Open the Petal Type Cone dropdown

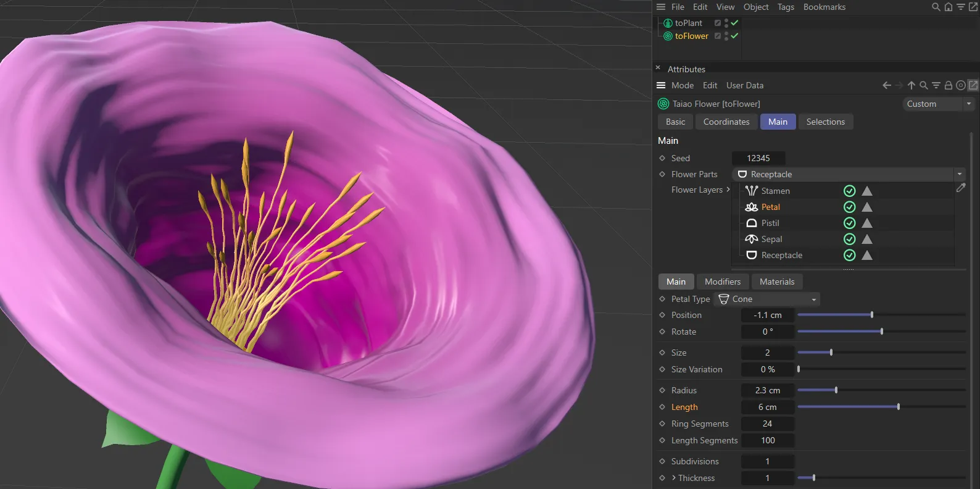[x=767, y=299]
